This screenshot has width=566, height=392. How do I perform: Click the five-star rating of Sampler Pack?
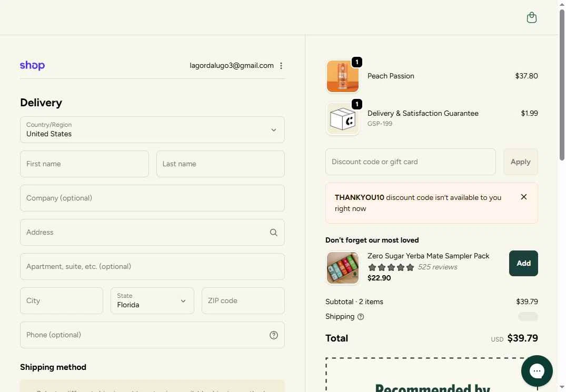coord(391,267)
